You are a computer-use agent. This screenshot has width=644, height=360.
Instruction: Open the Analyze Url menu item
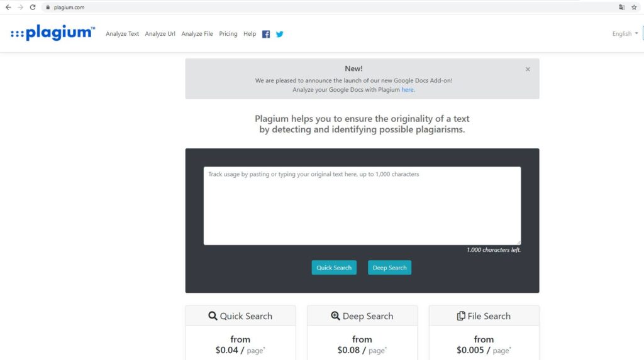(160, 34)
